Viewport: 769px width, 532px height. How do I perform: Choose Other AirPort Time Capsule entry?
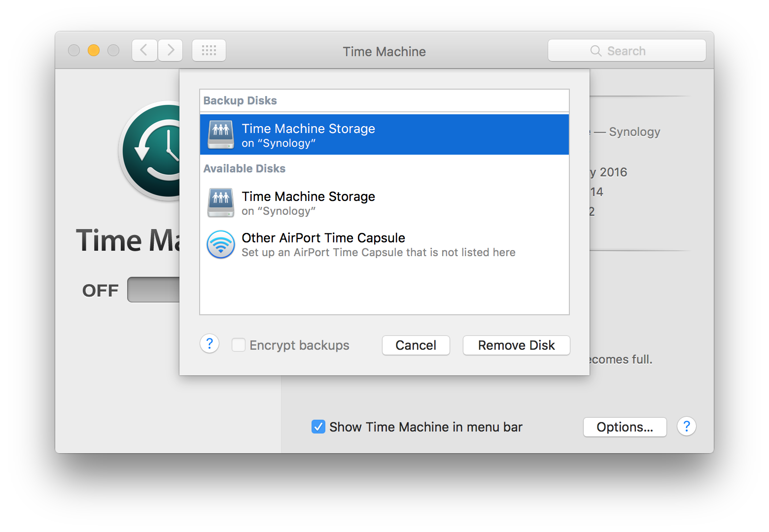(384, 244)
